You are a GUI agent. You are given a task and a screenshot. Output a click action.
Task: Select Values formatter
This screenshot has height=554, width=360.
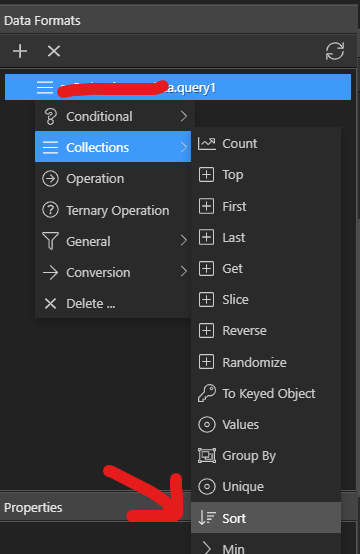click(266, 424)
